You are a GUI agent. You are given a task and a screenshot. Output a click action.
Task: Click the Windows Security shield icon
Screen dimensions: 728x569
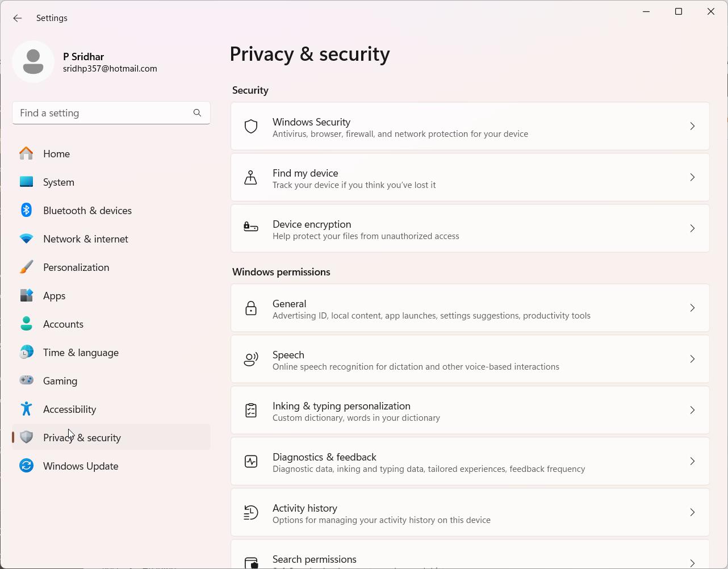click(x=251, y=127)
